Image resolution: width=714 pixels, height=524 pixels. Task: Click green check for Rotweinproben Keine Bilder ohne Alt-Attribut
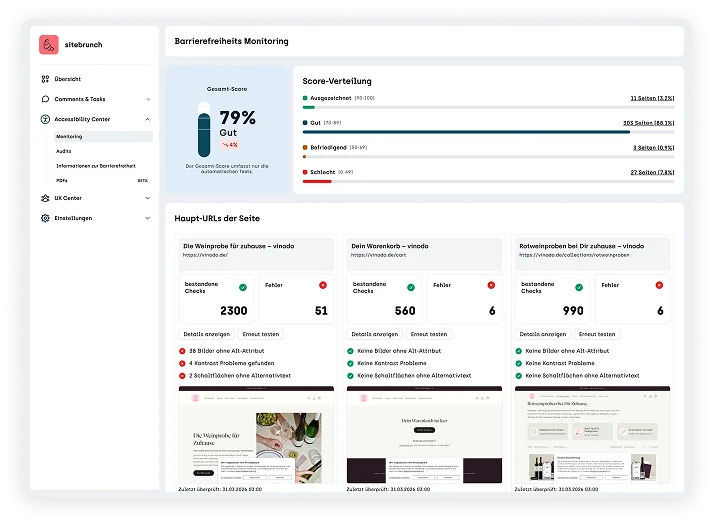coord(518,351)
